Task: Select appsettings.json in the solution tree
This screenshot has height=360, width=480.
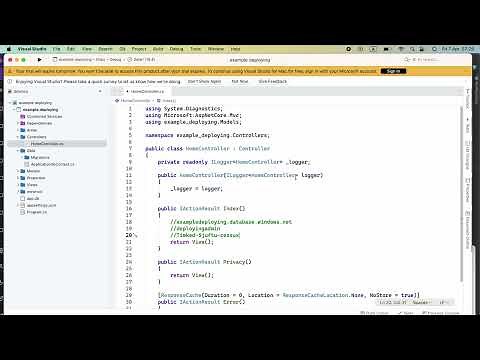Action: click(41, 205)
